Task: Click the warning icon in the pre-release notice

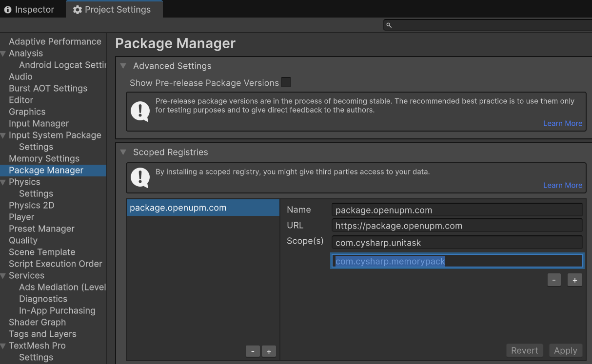Action: pyautogui.click(x=140, y=112)
